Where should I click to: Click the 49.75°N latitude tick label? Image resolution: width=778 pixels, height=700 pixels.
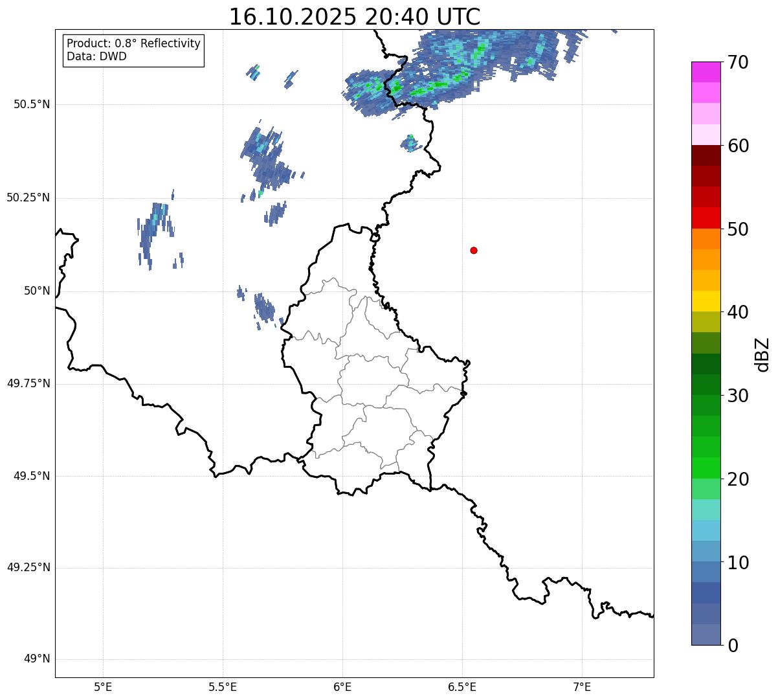28,383
